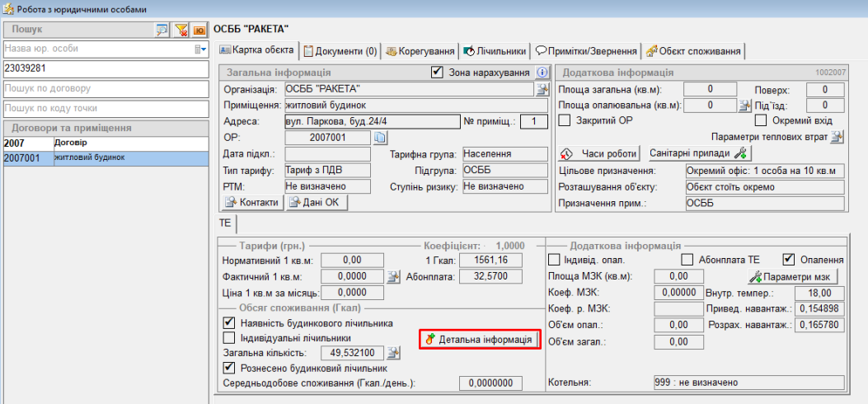
Task: Click the orange Ю icon in search header
Action: point(199,30)
